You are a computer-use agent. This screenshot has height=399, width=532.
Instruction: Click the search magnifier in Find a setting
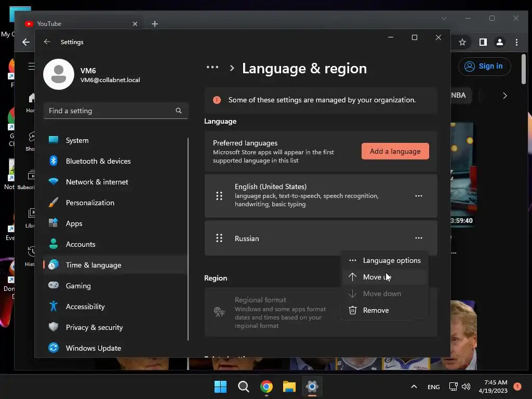point(179,111)
